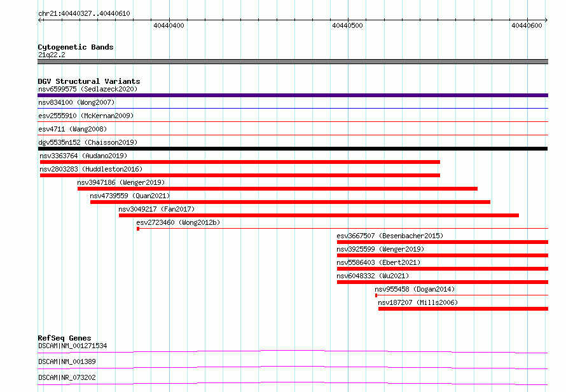Click ruler position label 40440600
The width and height of the screenshot is (566, 392).
527,25
